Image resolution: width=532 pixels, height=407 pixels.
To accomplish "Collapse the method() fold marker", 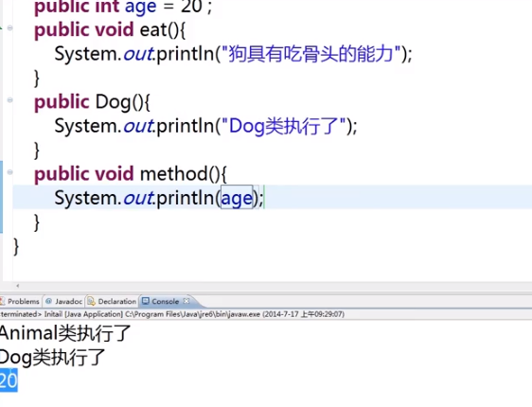I will pos(9,172).
